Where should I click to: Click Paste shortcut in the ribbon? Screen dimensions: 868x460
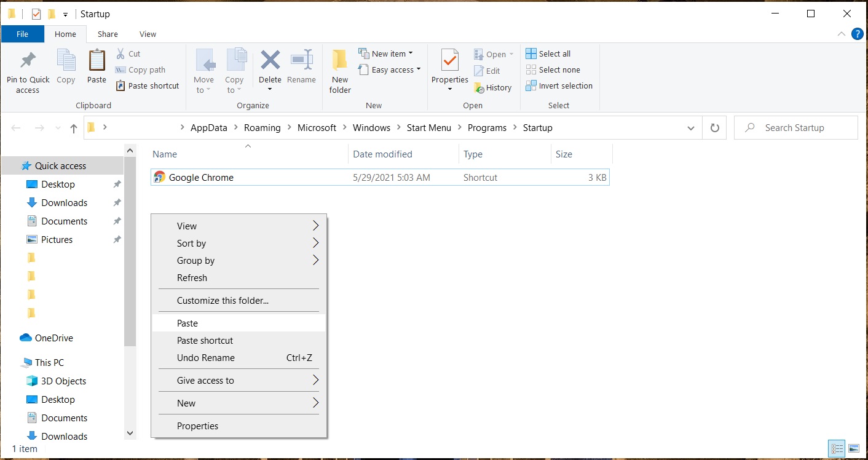[x=148, y=85]
